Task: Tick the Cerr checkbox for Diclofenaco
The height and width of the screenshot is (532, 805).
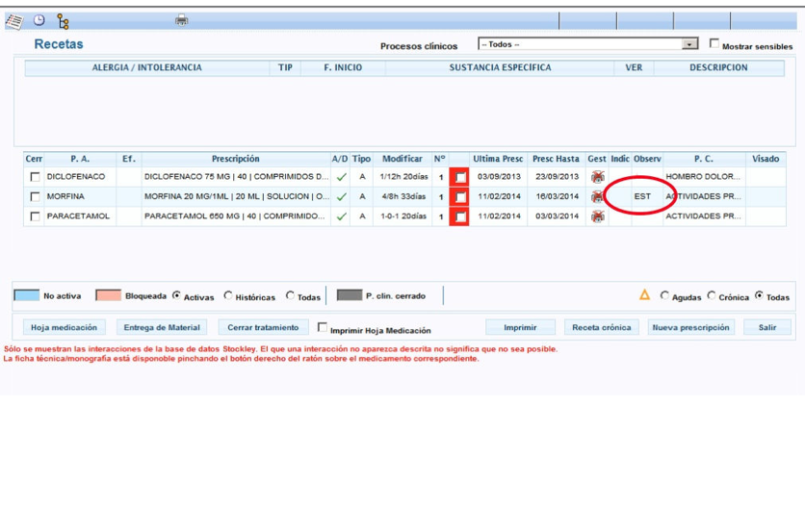Action: 36,177
